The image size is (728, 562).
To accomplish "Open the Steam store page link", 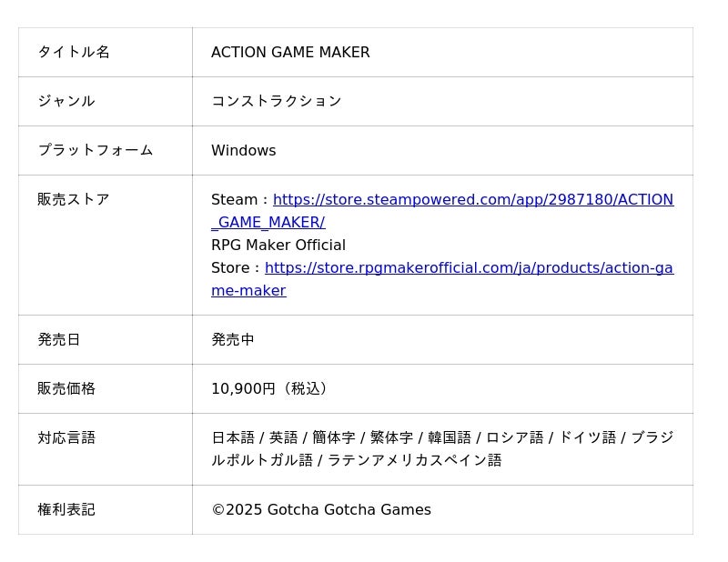I will [x=472, y=200].
